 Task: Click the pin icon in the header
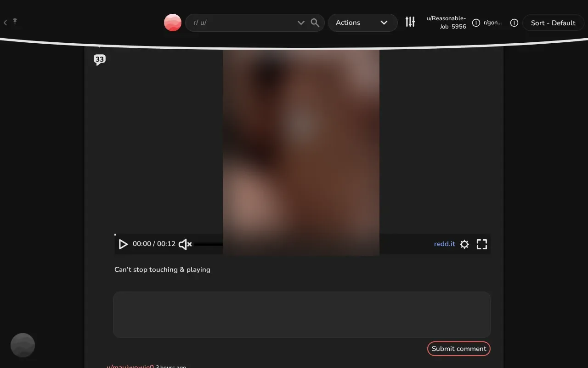tap(15, 22)
